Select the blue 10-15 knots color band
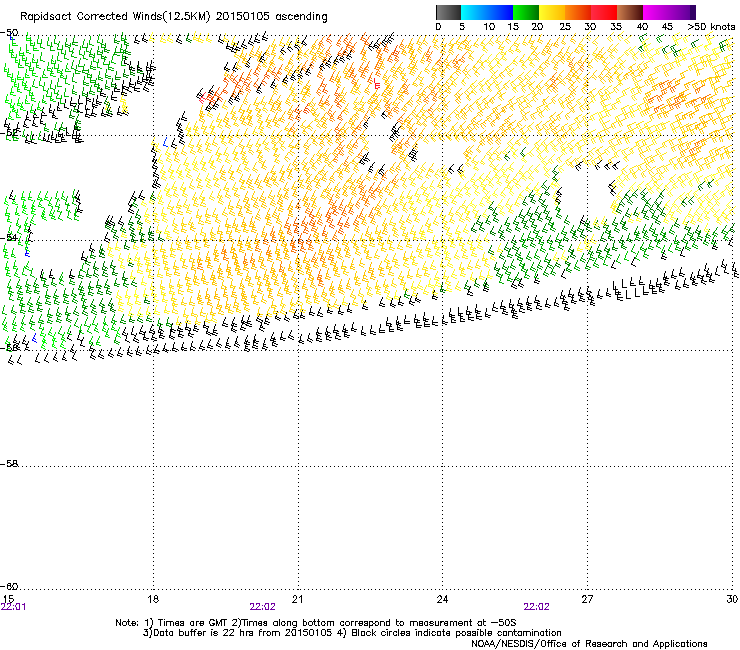740x650 pixels. coord(500,12)
